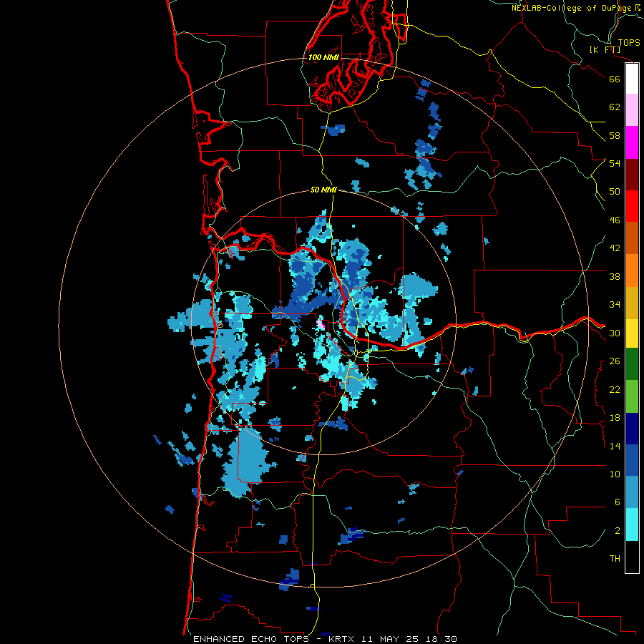Click the navy blue legend swatch
The height and width of the screenshot is (644, 644).
632,429
